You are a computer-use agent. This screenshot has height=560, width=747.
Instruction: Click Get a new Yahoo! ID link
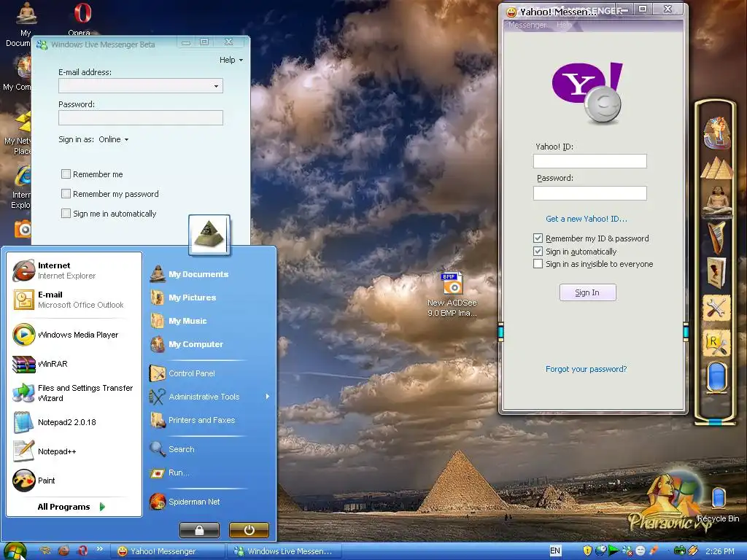(587, 219)
